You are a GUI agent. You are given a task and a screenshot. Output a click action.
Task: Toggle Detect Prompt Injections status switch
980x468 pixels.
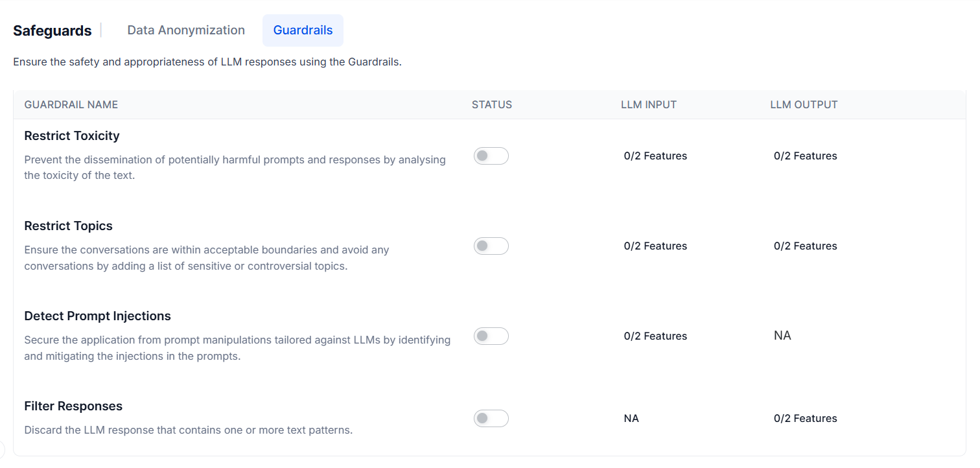point(491,336)
